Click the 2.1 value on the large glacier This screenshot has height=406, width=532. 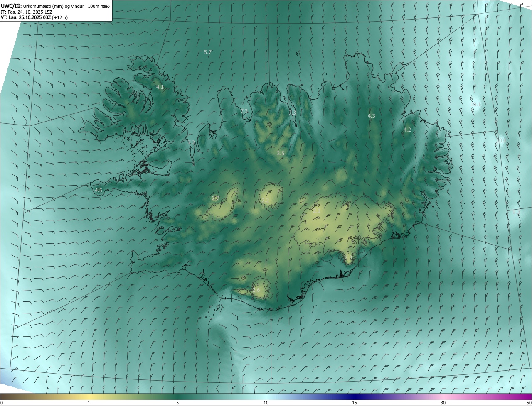316,210
